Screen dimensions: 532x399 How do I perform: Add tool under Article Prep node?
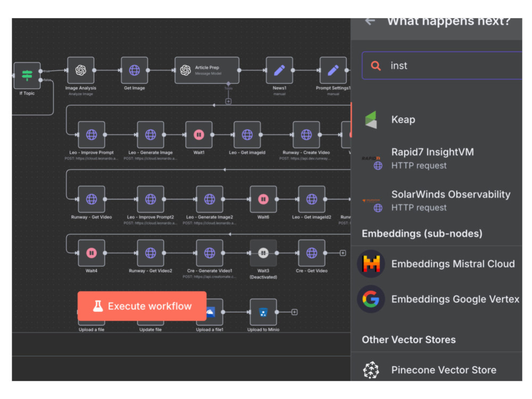[x=228, y=102]
